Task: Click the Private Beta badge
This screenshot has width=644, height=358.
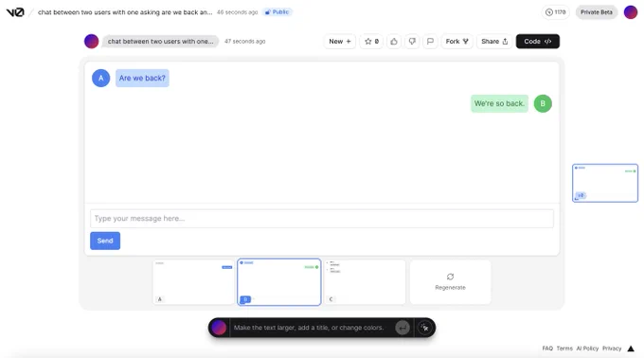Action: [x=597, y=12]
